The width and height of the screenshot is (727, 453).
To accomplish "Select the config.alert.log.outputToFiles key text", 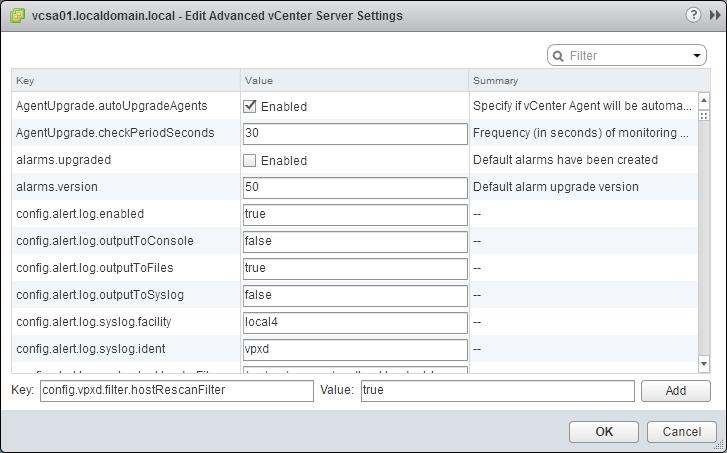I will point(95,268).
